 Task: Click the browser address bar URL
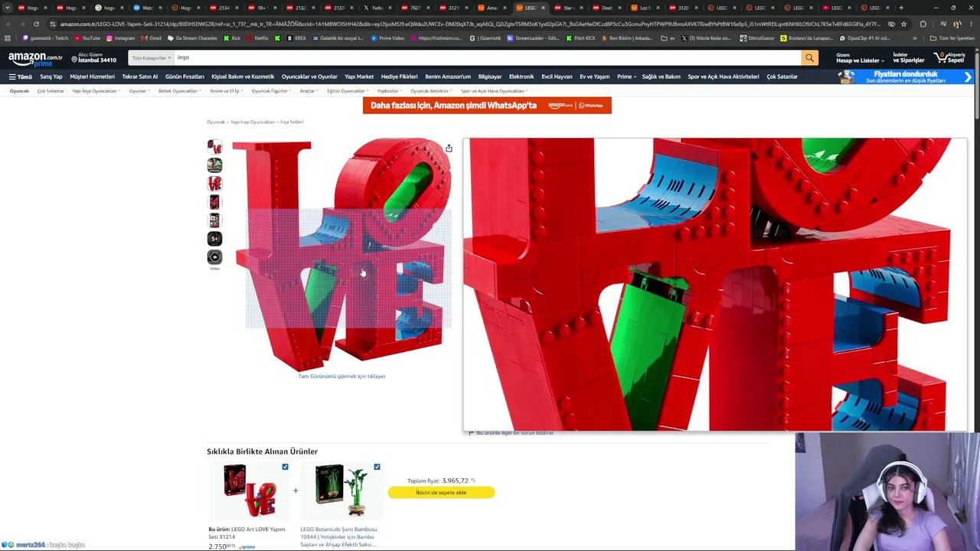(470, 24)
